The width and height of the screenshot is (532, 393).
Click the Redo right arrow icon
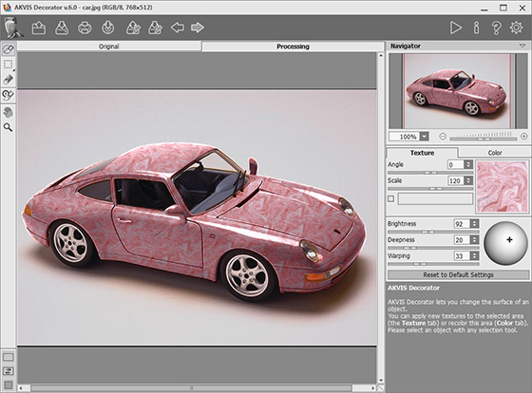tap(198, 28)
